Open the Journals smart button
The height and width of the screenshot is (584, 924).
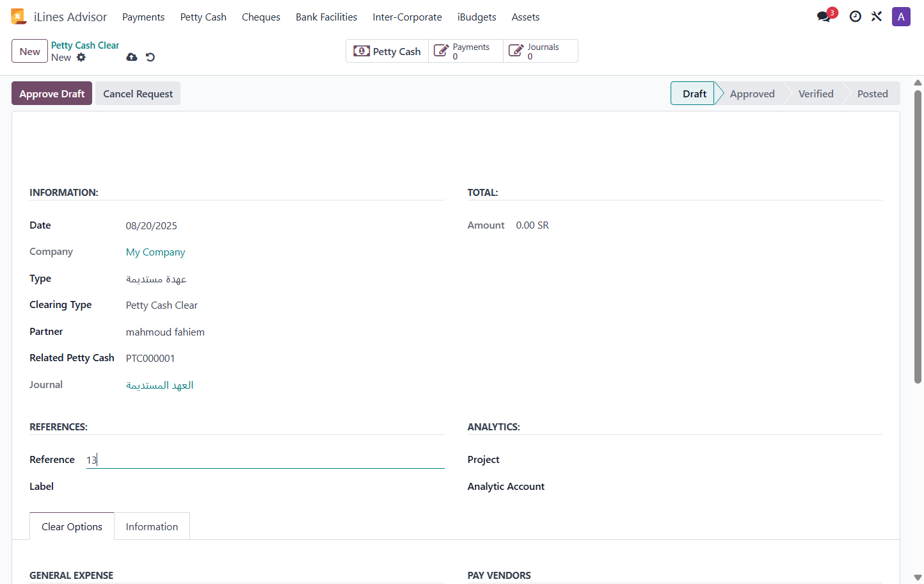tap(541, 51)
